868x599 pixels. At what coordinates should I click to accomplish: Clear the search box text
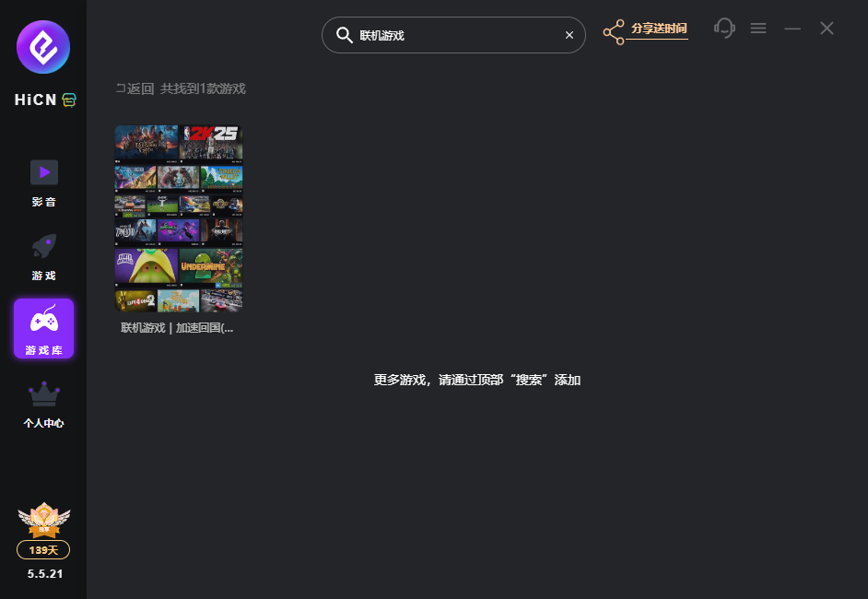[569, 35]
